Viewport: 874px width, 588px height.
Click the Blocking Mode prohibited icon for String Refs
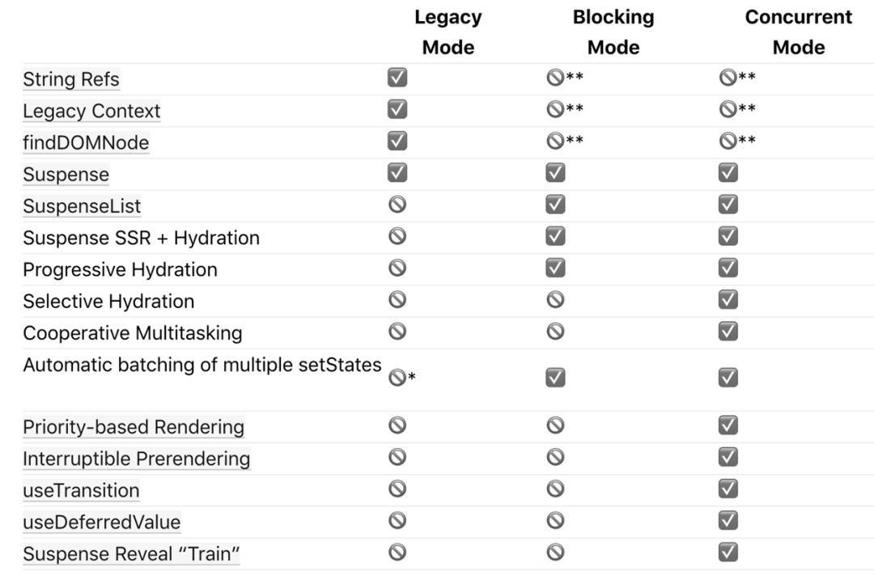pos(555,78)
